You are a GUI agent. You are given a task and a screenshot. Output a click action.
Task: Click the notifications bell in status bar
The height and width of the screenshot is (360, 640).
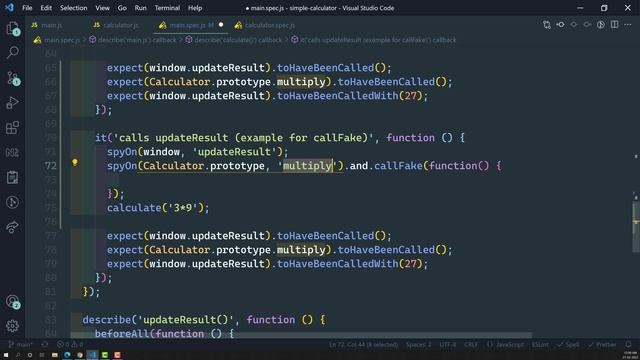(x=628, y=344)
